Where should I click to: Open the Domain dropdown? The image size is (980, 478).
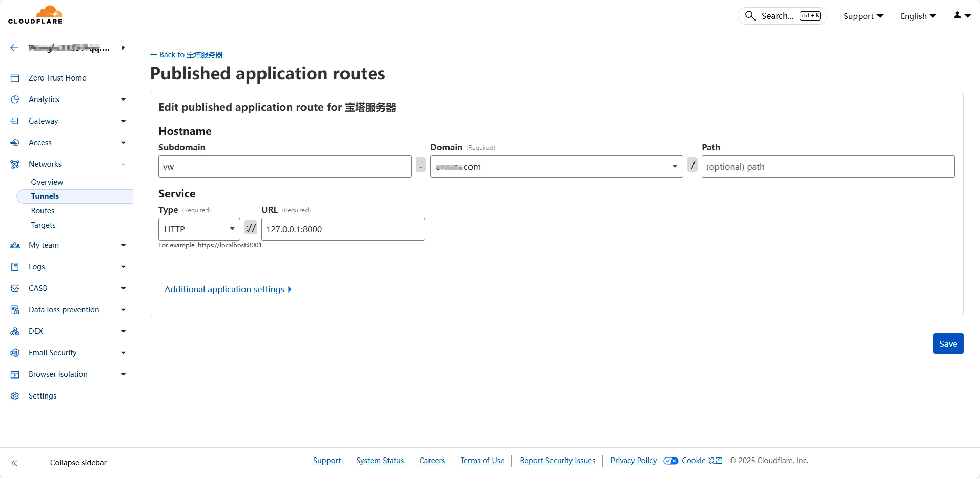click(556, 167)
